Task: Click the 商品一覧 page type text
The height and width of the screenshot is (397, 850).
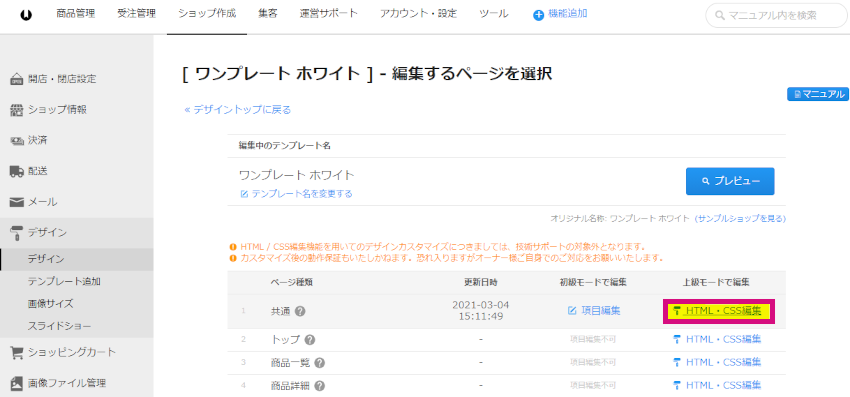Action: tap(290, 363)
